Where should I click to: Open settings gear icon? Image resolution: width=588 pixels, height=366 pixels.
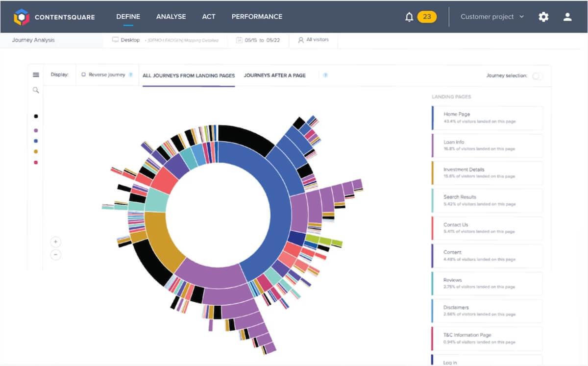(x=543, y=17)
